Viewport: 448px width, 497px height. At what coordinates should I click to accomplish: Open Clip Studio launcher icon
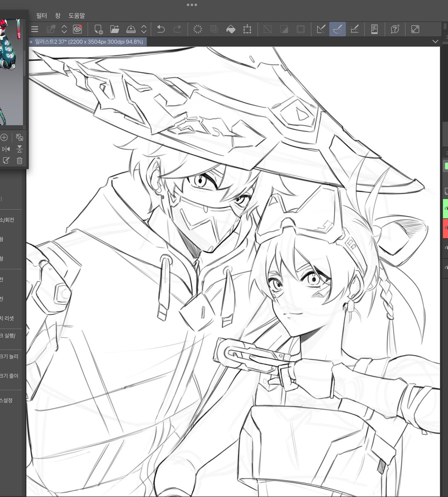[77, 29]
